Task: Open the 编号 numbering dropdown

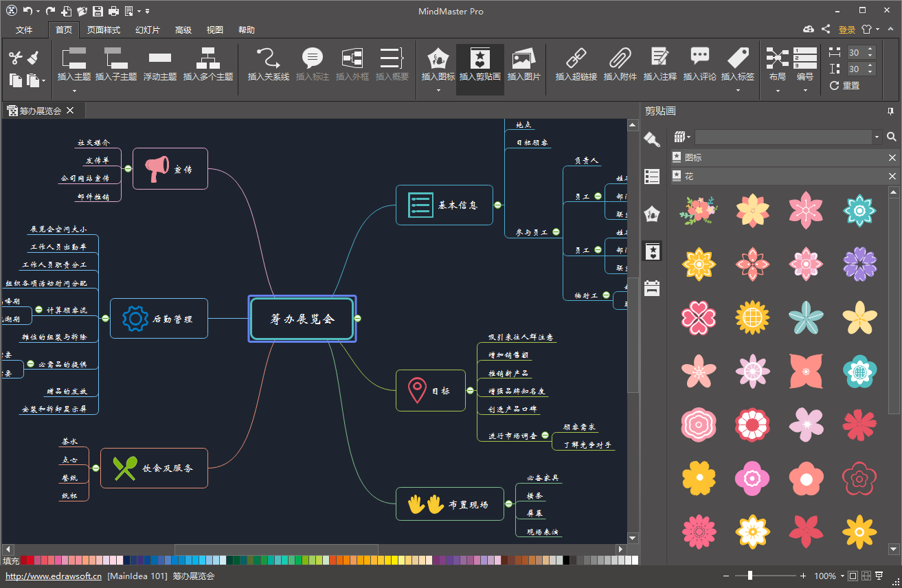Action: [805, 90]
